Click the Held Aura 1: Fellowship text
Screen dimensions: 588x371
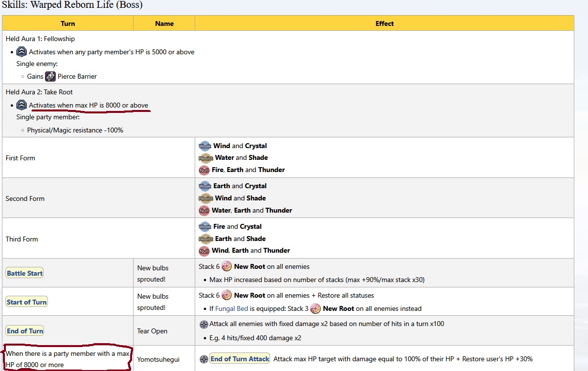click(x=40, y=39)
